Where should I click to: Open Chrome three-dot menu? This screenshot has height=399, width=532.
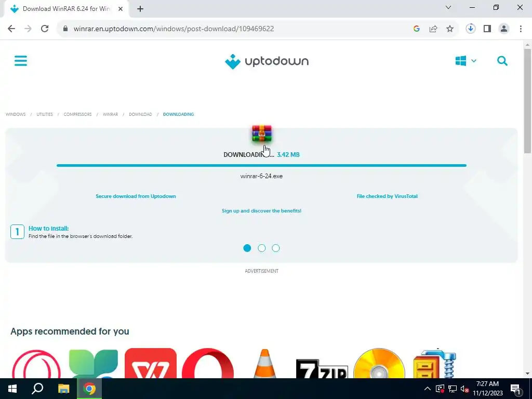tap(521, 29)
